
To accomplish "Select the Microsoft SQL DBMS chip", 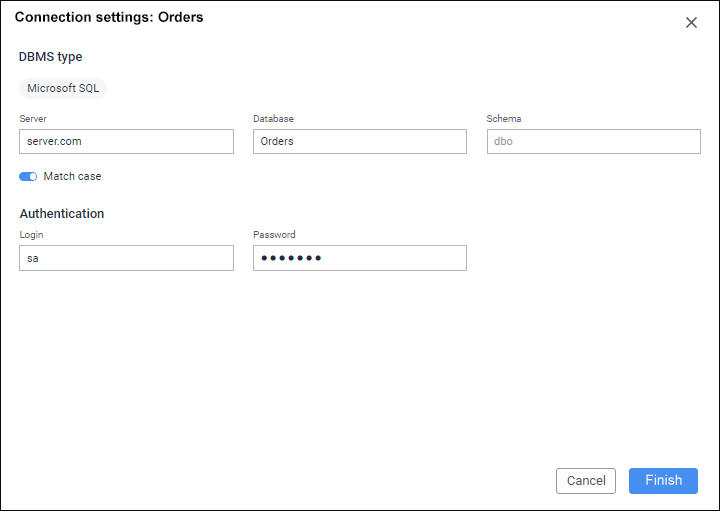I will coord(63,88).
